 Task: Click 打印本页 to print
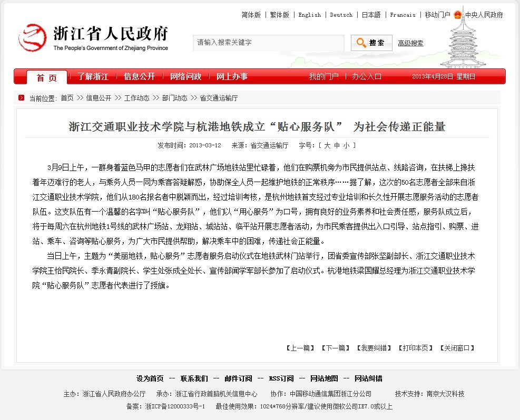click(416, 348)
